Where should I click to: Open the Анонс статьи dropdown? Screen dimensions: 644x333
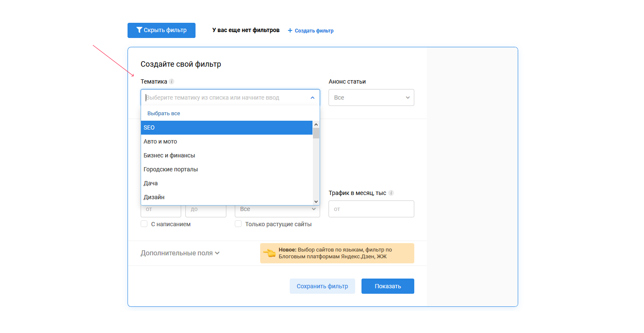coord(371,97)
